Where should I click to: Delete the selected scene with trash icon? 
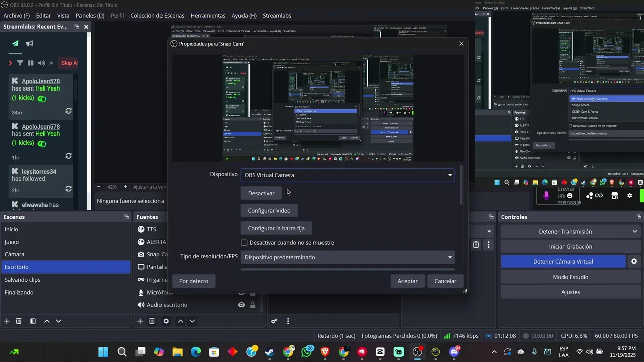click(19, 321)
